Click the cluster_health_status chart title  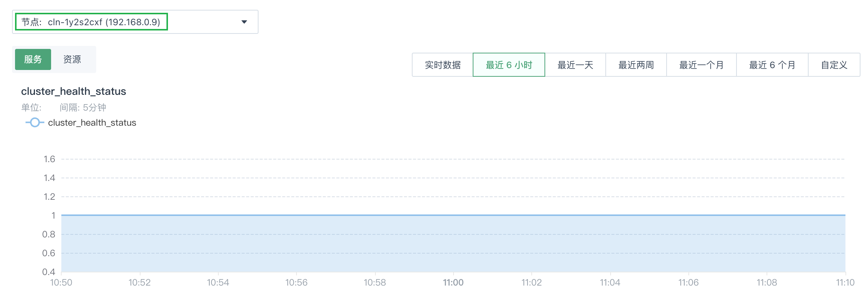pos(73,91)
